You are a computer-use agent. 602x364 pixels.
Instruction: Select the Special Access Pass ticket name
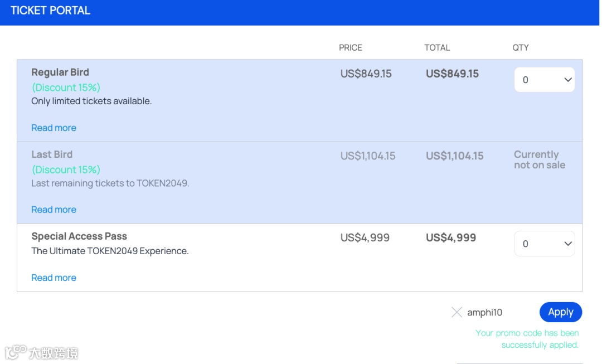pos(79,236)
